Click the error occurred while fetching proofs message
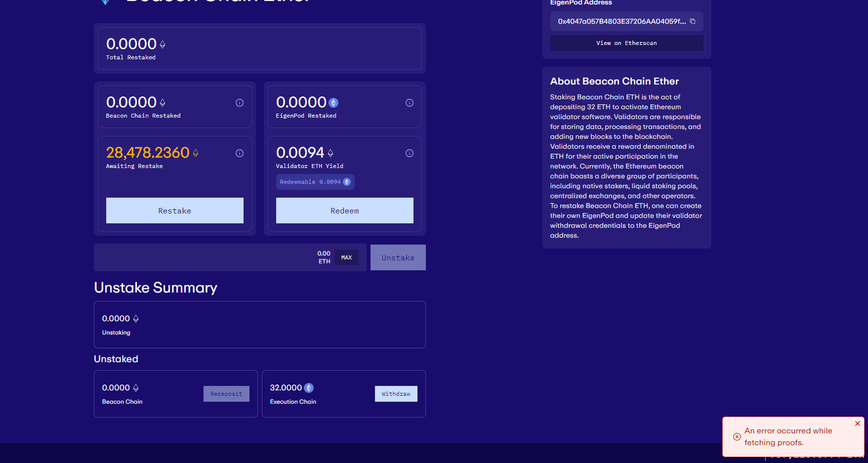The width and height of the screenshot is (868, 463). pos(788,437)
